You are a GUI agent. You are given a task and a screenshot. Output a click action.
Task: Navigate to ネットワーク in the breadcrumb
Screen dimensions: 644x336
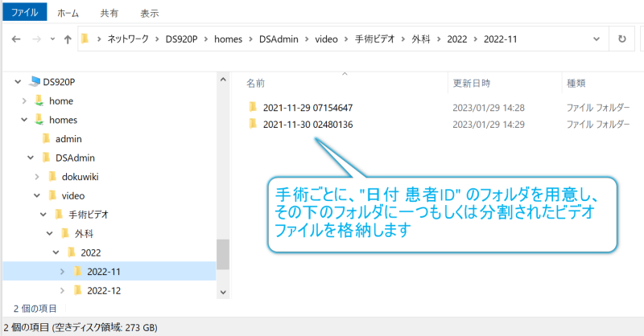point(128,39)
